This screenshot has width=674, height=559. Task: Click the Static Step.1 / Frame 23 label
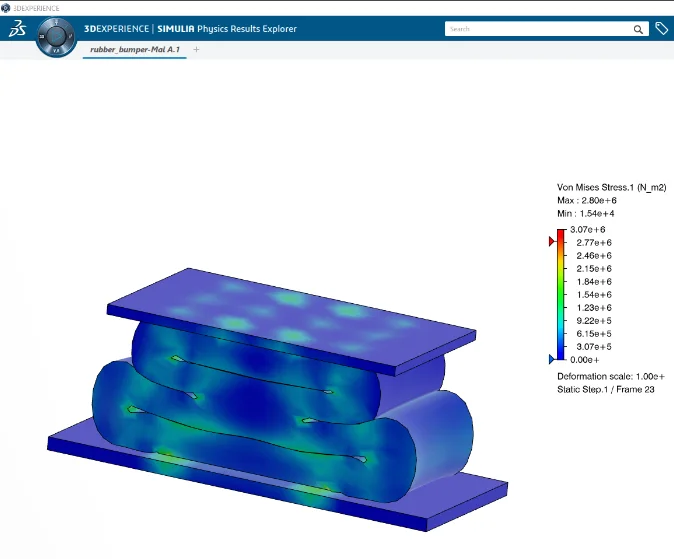pyautogui.click(x=605, y=389)
